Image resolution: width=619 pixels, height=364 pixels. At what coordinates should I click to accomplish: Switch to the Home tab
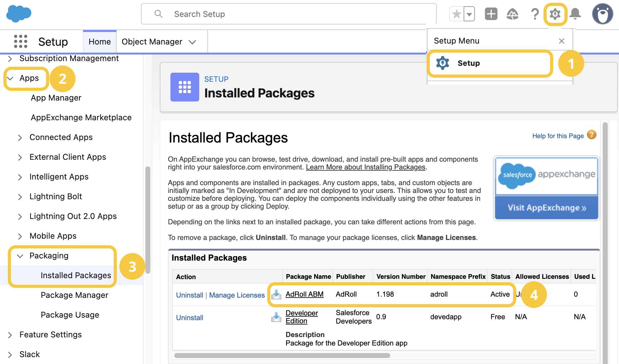point(100,42)
